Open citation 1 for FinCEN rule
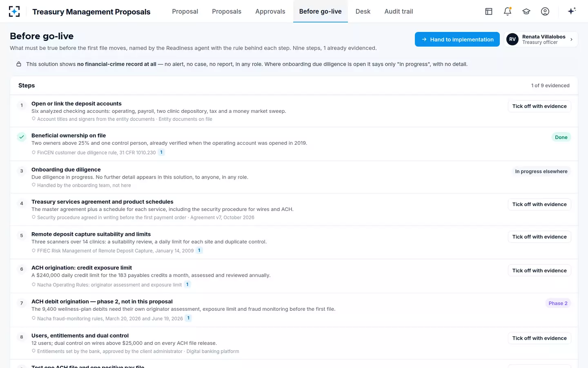588x368 pixels. pos(161,152)
